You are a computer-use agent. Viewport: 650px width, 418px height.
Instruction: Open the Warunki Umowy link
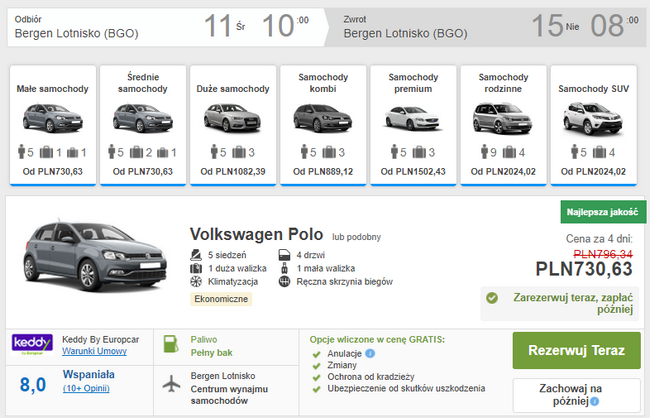95,351
